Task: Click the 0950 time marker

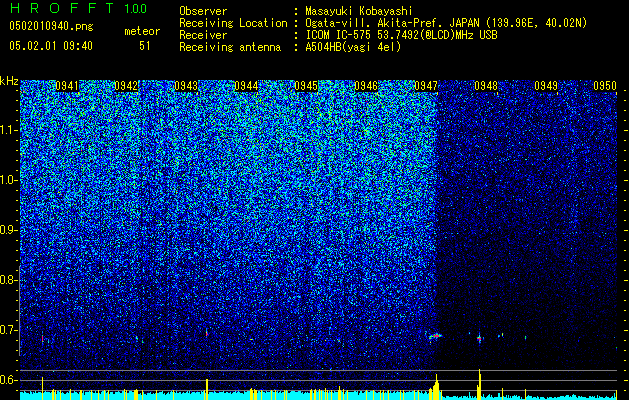Action: (605, 86)
